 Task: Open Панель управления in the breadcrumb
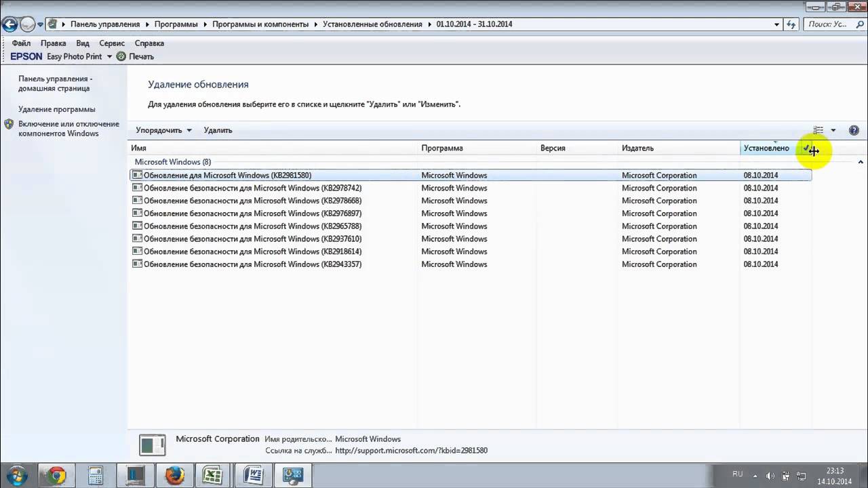click(105, 24)
